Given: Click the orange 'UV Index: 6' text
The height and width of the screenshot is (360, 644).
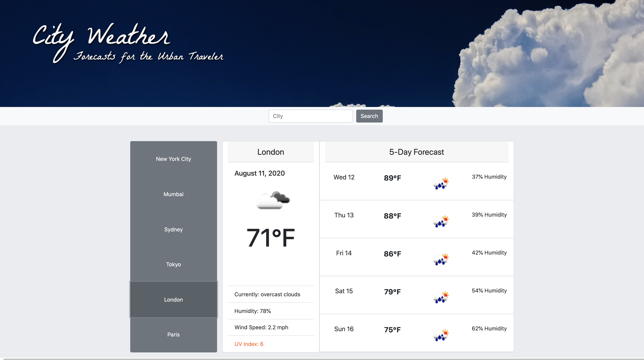Looking at the screenshot, I should tap(249, 344).
